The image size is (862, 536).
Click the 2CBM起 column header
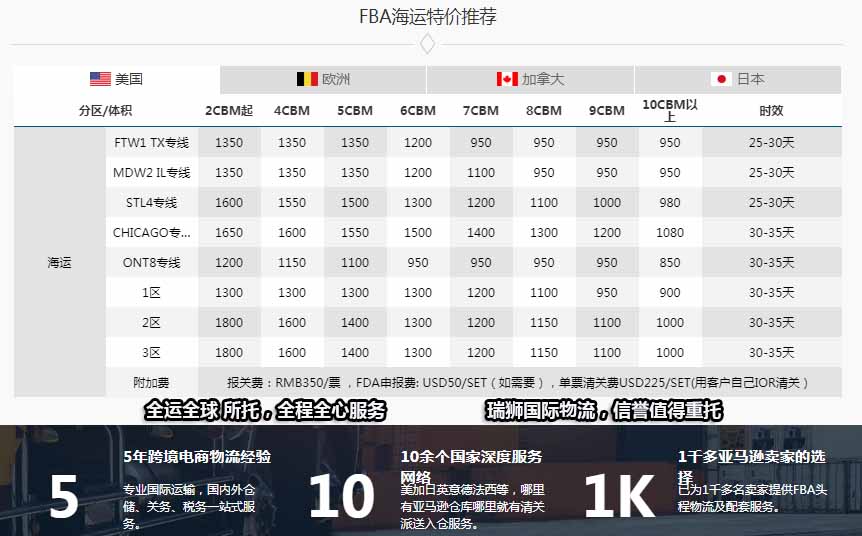point(229,110)
